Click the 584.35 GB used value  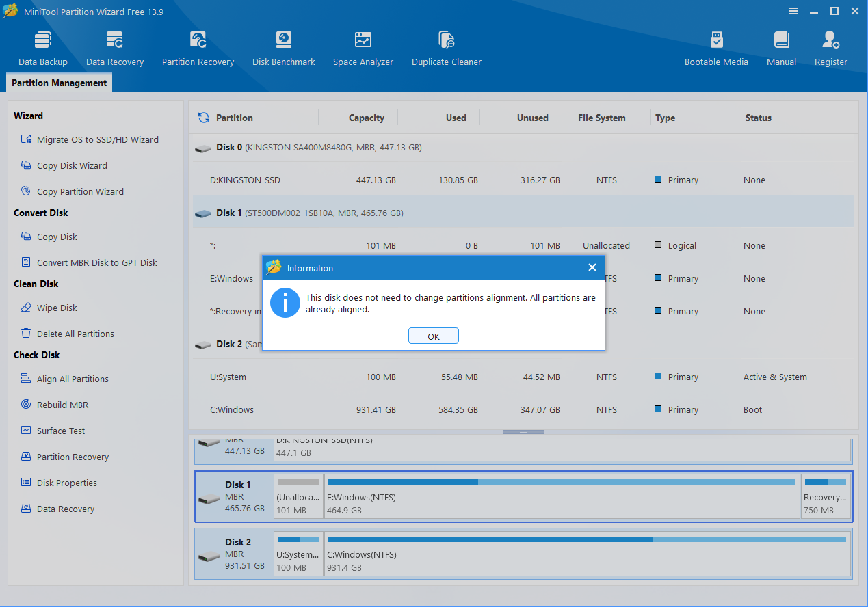[x=458, y=410]
